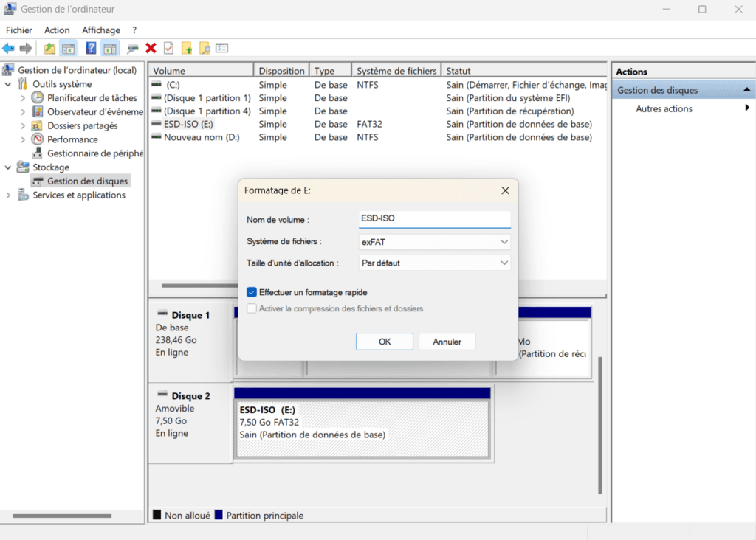The width and height of the screenshot is (756, 540).
Task: Open the Affichage menu
Action: [x=100, y=30]
